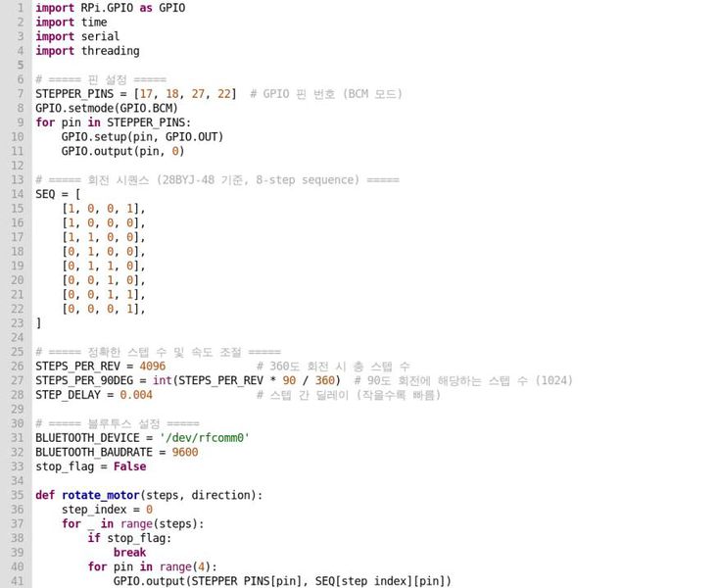Screen dimensions: 717x588
Task: Click the GPIO.setup(pin, GPIO.OUT) call
Action: 142,136
